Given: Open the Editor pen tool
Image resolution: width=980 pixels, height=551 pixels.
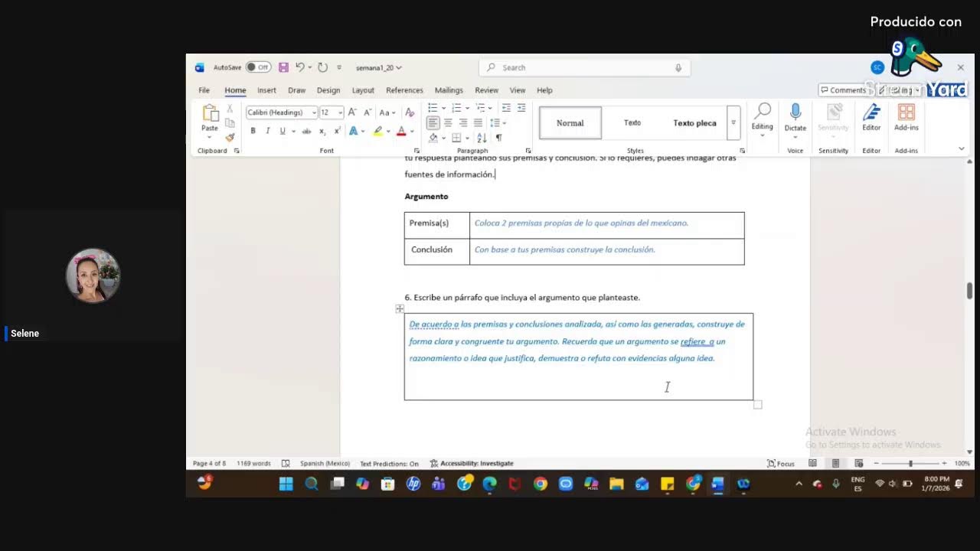Looking at the screenshot, I should point(871,112).
